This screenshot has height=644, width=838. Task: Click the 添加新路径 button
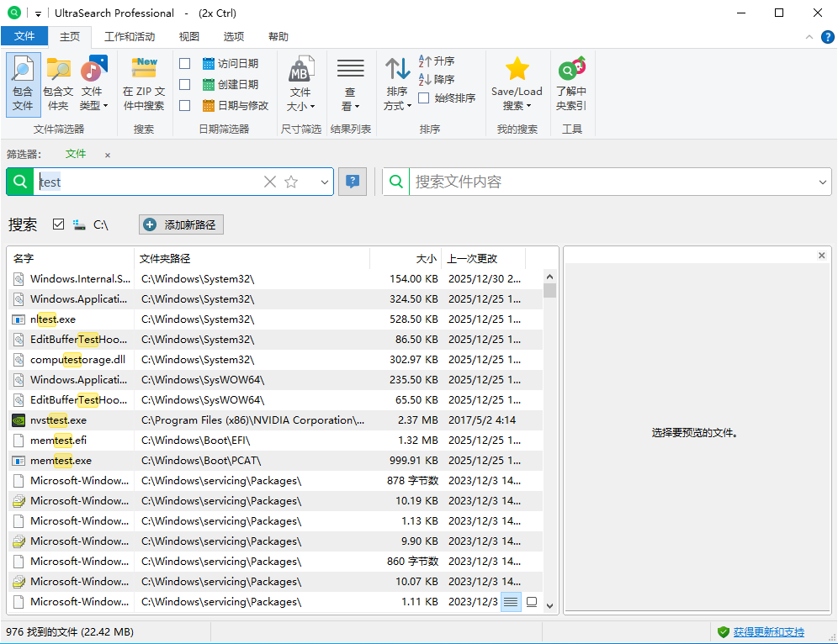coord(181,224)
